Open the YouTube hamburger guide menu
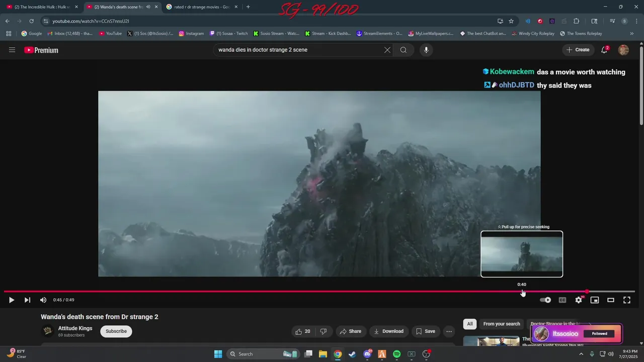644x362 pixels. (12, 50)
